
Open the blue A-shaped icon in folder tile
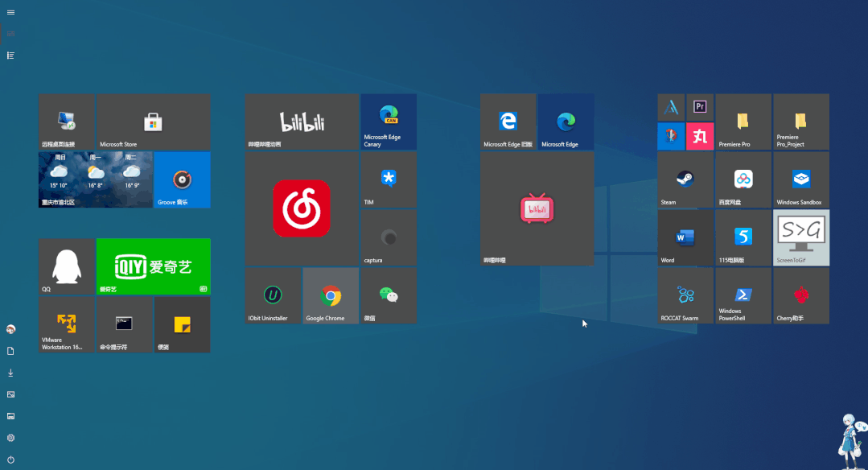(x=671, y=107)
